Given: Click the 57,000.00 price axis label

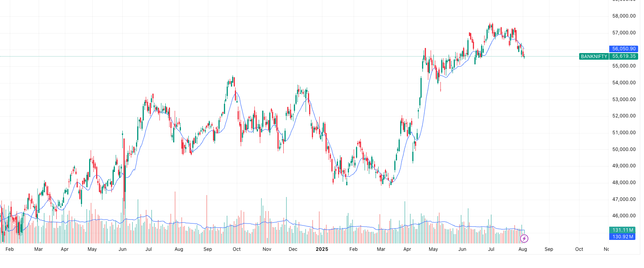Looking at the screenshot, I should point(624,33).
